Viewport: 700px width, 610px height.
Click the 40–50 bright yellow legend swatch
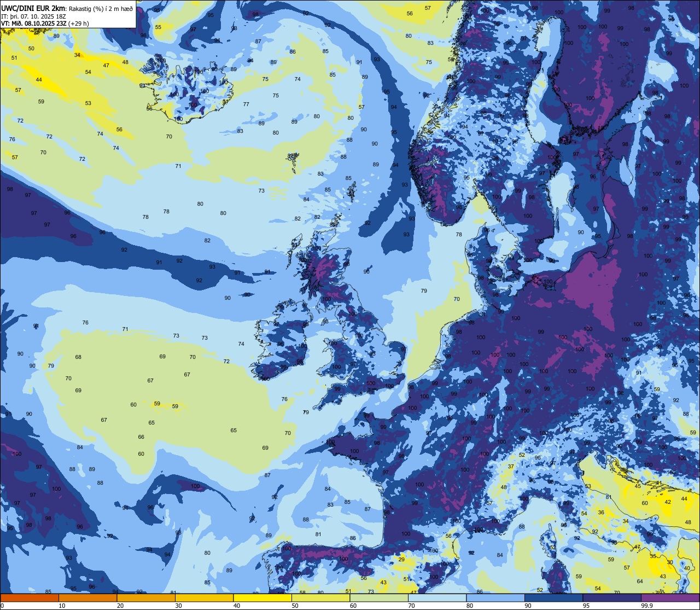[x=262, y=597]
